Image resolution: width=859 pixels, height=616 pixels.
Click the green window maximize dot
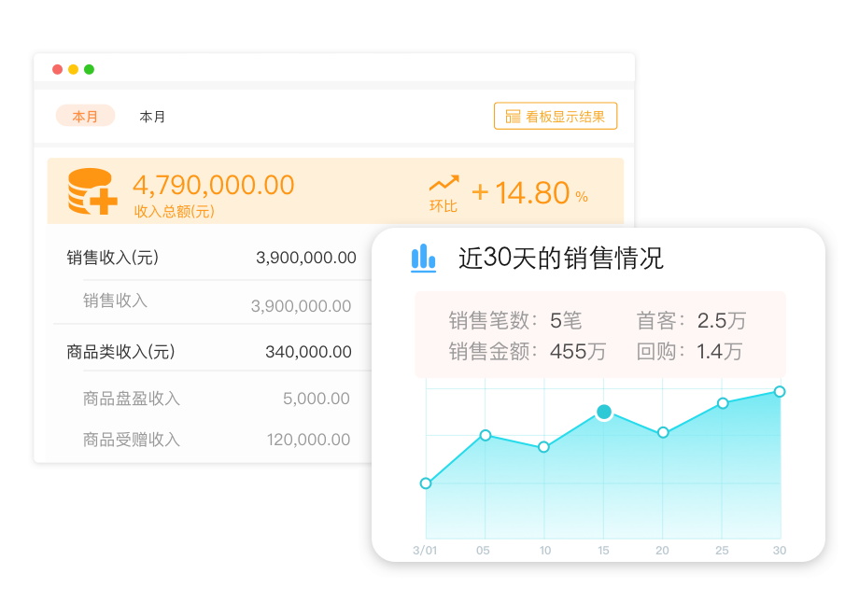point(89,69)
